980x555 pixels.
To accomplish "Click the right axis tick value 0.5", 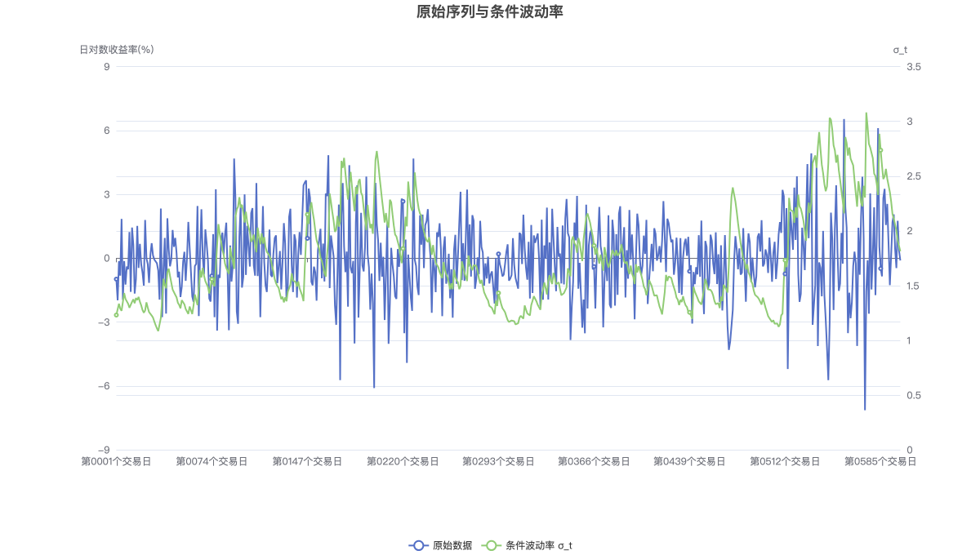I will pyautogui.click(x=914, y=396).
